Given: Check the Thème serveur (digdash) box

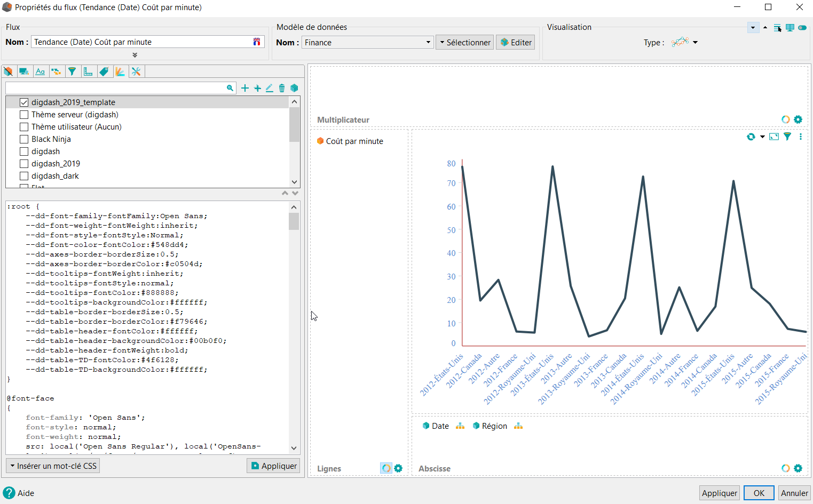Looking at the screenshot, I should click(x=24, y=115).
